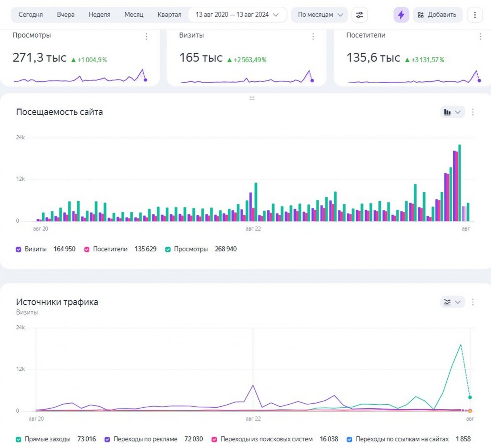Disable Прямые заходы series checkbox
The height and width of the screenshot is (448, 491).
point(19,439)
